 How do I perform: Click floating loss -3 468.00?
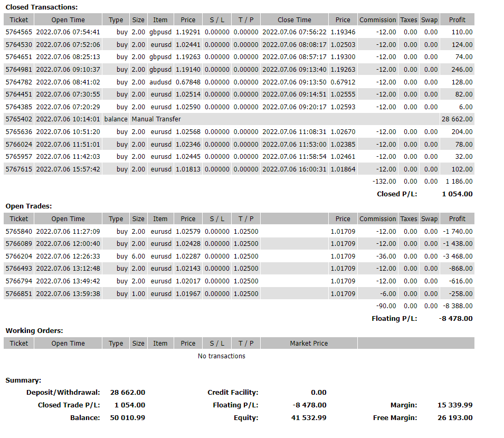click(458, 256)
